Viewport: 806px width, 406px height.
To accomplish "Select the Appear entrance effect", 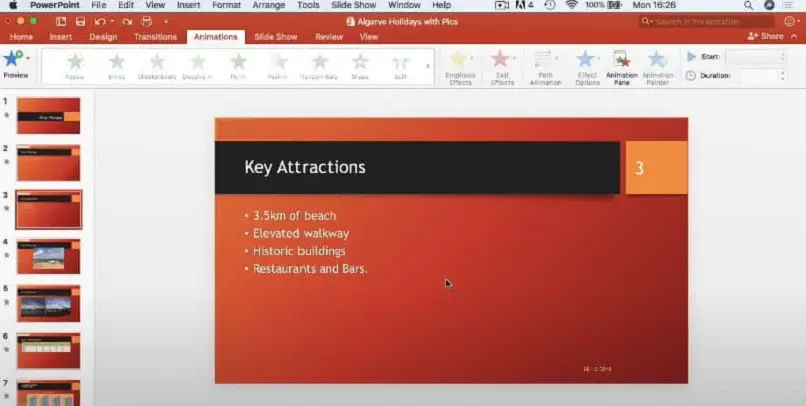I will point(75,67).
